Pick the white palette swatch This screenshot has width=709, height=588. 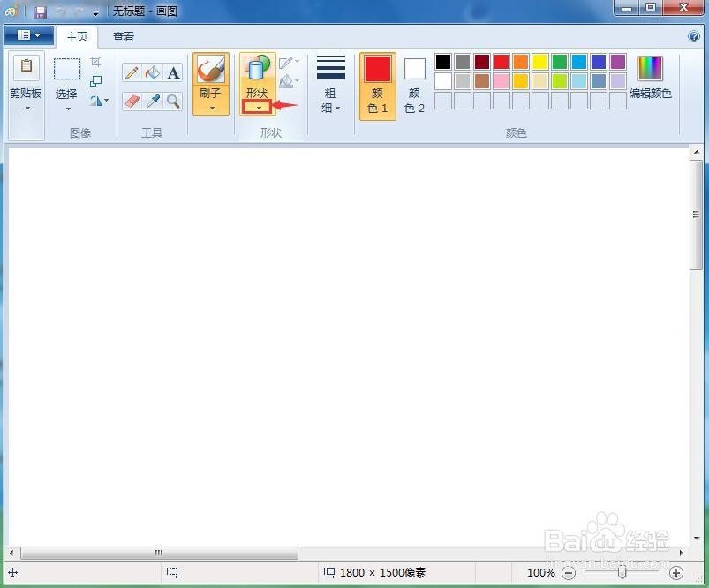(x=443, y=81)
